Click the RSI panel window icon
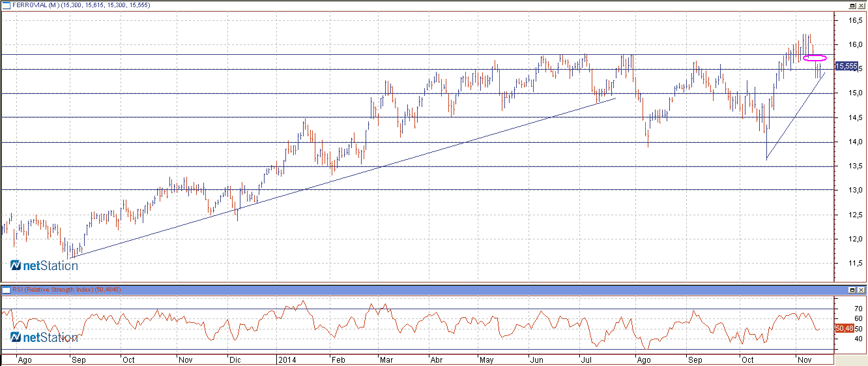This screenshot has height=366, width=868. pos(7,289)
